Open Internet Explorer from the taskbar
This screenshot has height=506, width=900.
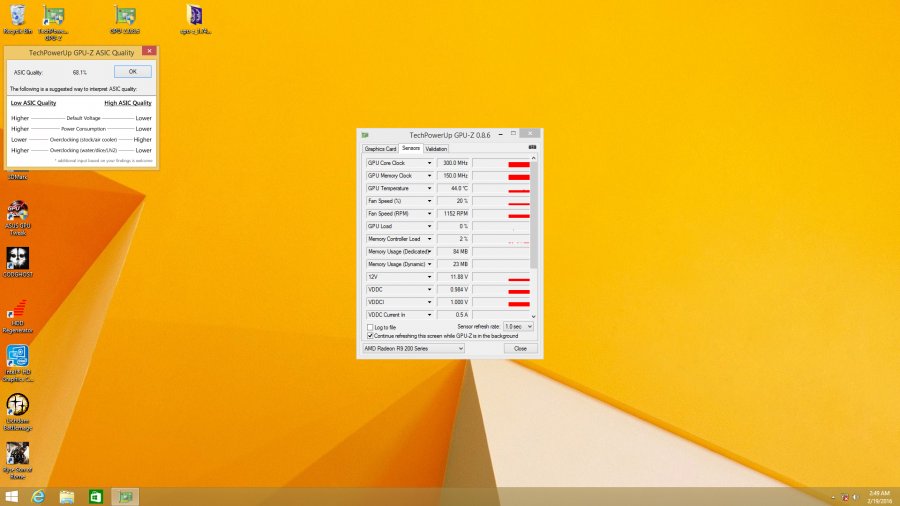(38, 496)
